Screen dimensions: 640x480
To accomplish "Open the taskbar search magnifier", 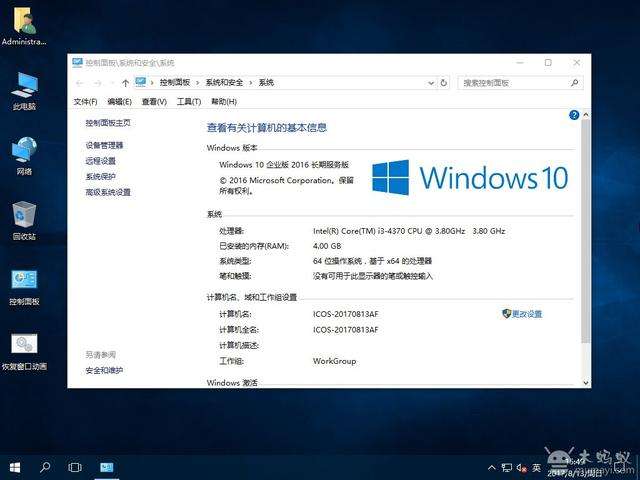I will click(45, 467).
